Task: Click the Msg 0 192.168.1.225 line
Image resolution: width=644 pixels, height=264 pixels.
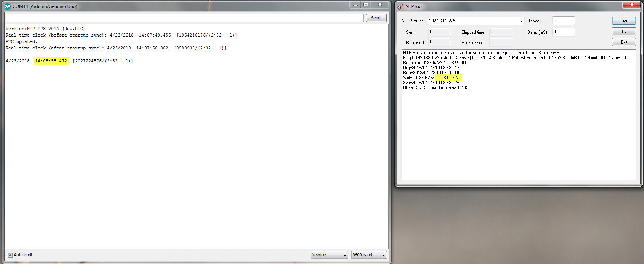Action: pos(516,58)
